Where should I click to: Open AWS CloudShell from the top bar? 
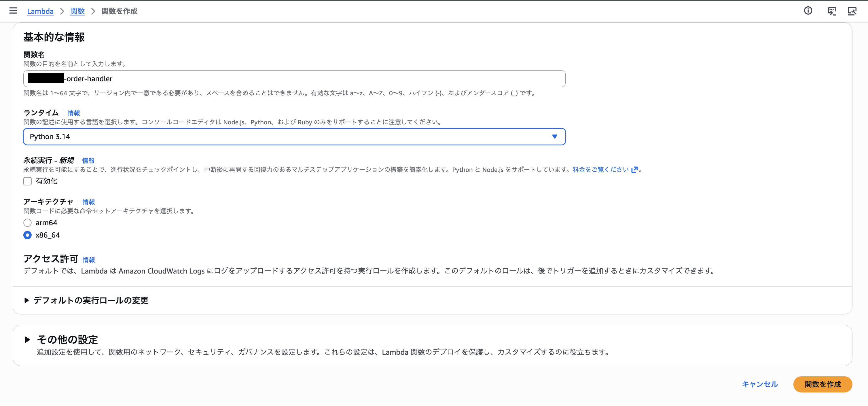pyautogui.click(x=832, y=11)
